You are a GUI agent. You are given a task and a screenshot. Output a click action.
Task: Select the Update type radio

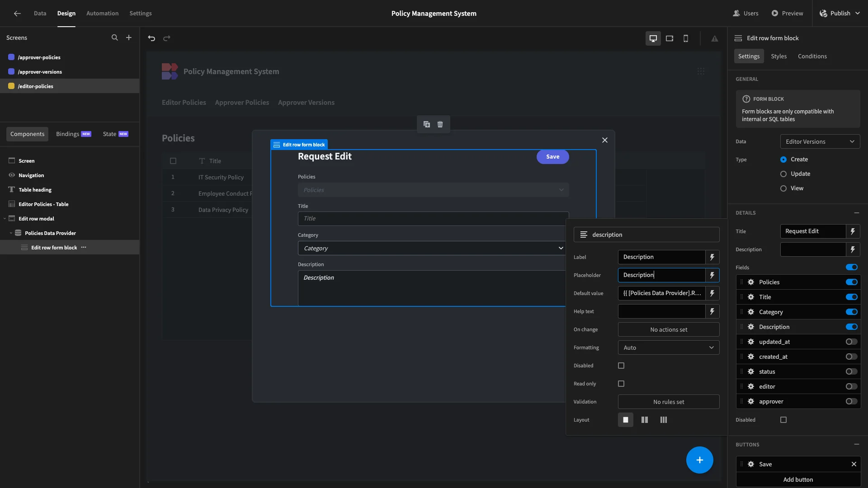coord(783,174)
